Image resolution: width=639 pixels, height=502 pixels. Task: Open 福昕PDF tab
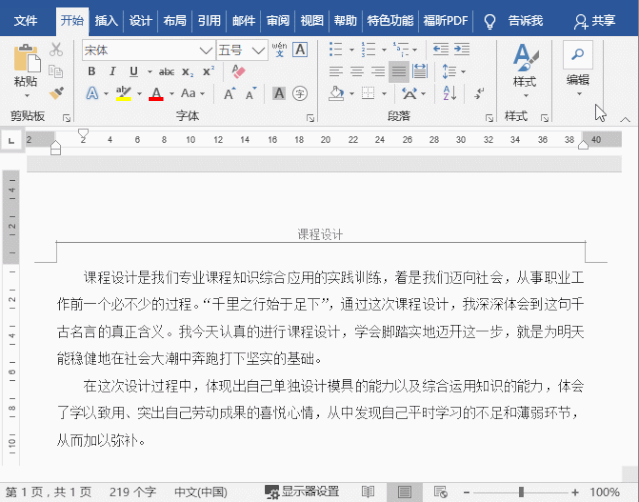[445, 20]
